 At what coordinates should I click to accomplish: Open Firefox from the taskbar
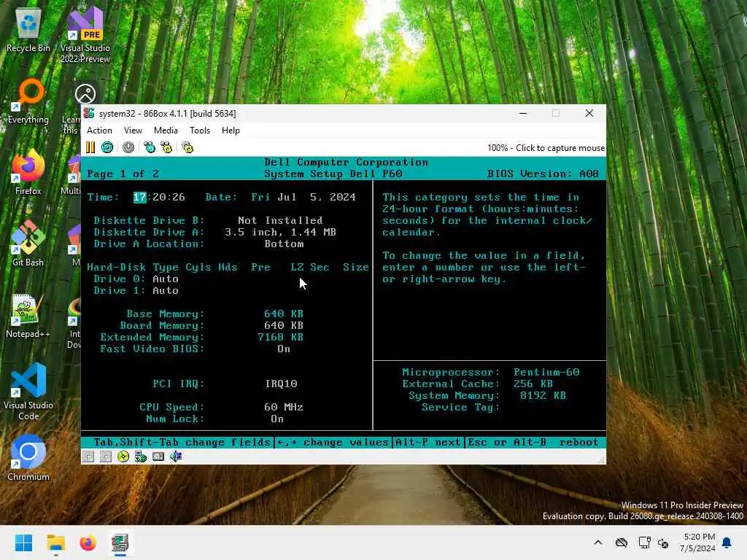point(88,542)
